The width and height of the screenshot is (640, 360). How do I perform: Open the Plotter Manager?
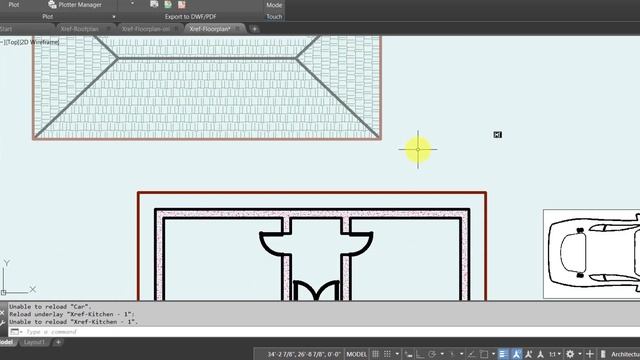point(75,4)
